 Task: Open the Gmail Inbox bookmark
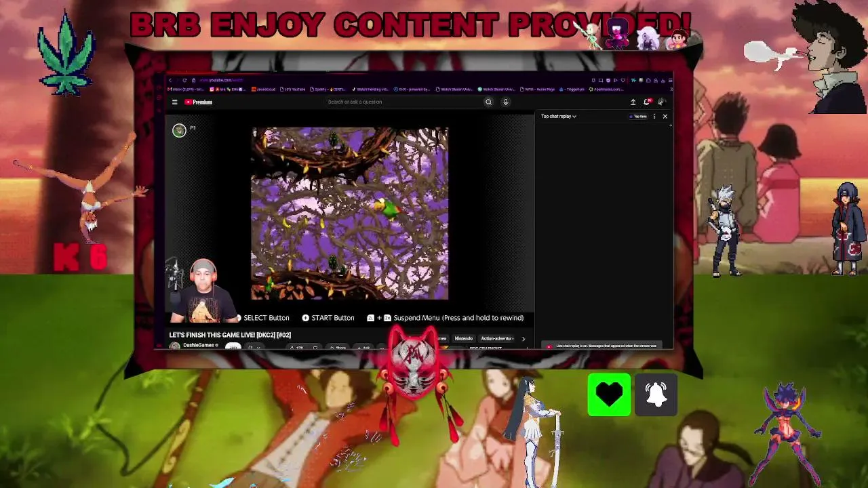coord(186,89)
